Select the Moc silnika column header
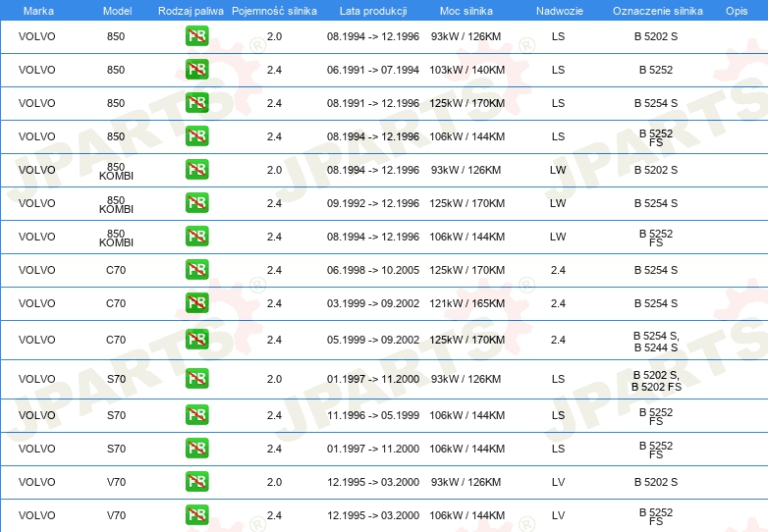 coord(466,11)
